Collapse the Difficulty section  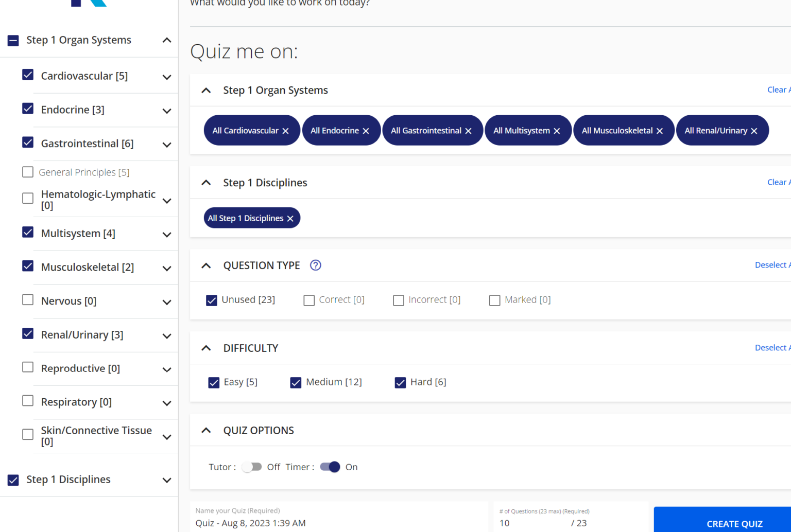206,348
